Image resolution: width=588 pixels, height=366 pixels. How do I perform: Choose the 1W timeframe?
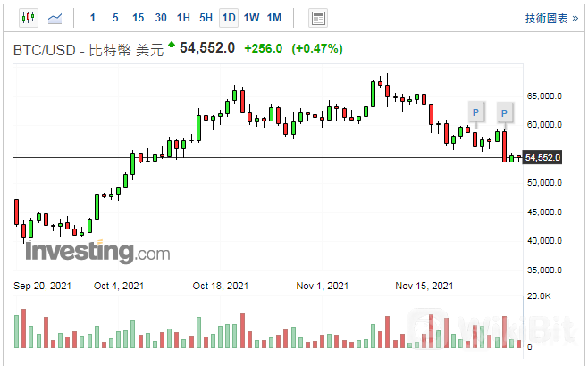click(x=251, y=18)
